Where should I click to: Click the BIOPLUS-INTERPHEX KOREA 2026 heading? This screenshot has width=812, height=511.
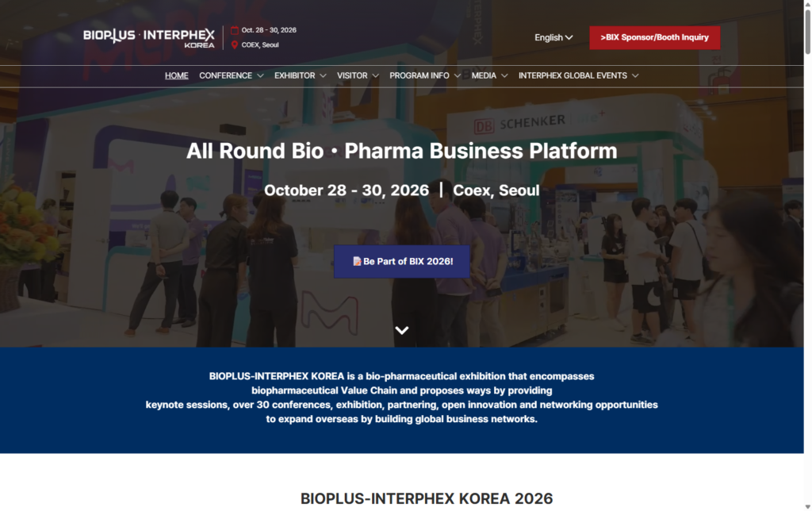click(x=427, y=498)
